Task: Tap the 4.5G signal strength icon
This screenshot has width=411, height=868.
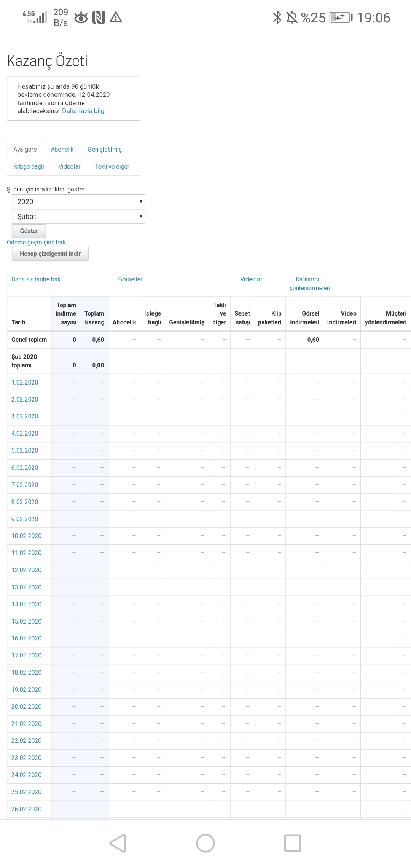Action: click(35, 17)
